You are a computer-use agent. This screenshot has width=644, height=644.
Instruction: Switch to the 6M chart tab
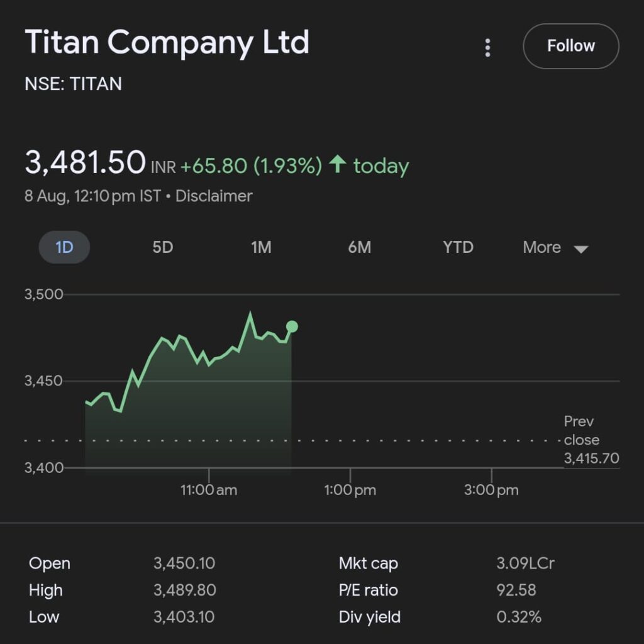[x=359, y=247]
